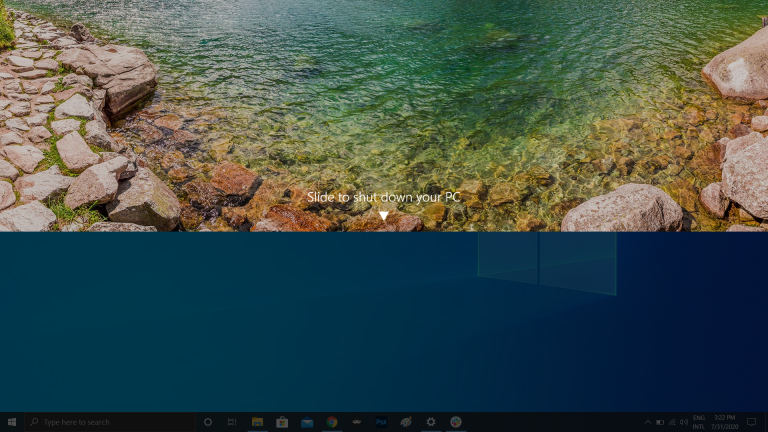
Task: Click the Windows Start button
Action: point(12,422)
